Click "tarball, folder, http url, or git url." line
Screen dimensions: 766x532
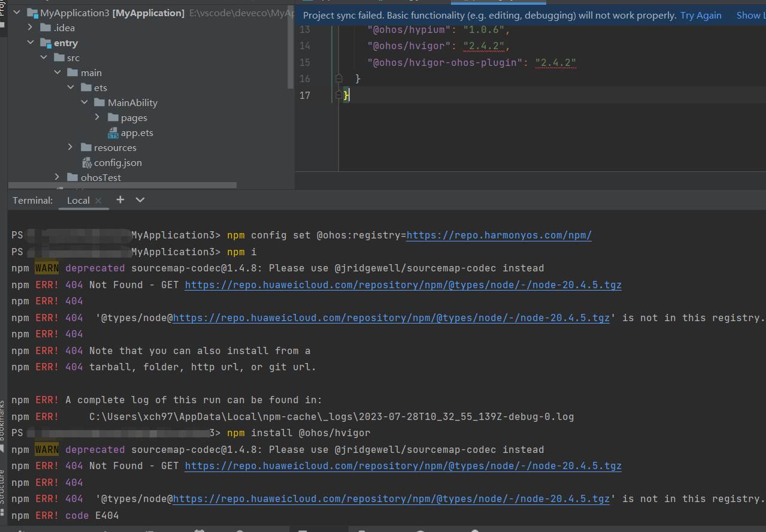tap(202, 367)
